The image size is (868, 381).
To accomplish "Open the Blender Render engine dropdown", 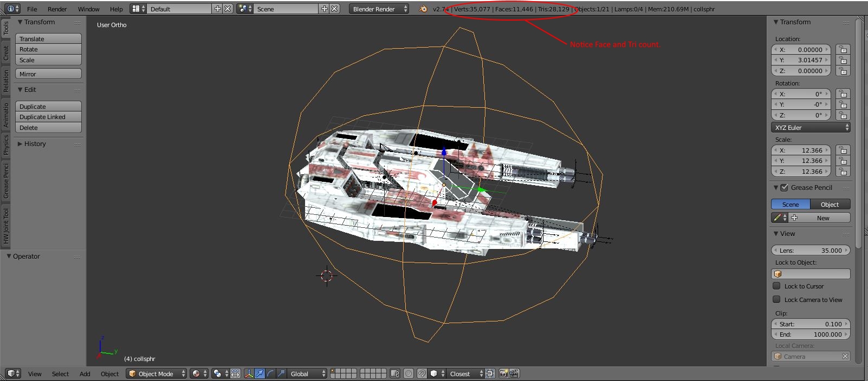I will [x=379, y=9].
